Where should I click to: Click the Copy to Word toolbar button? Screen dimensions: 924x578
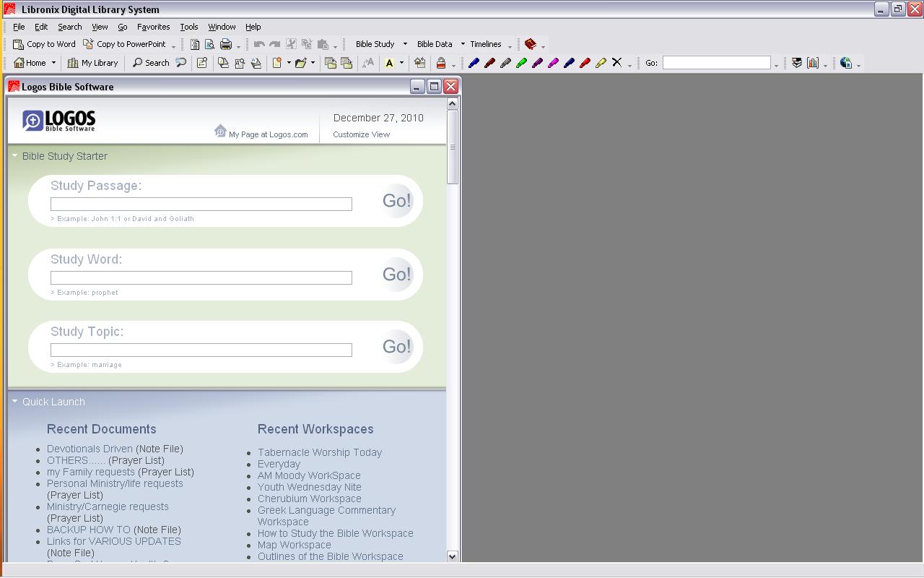click(44, 44)
